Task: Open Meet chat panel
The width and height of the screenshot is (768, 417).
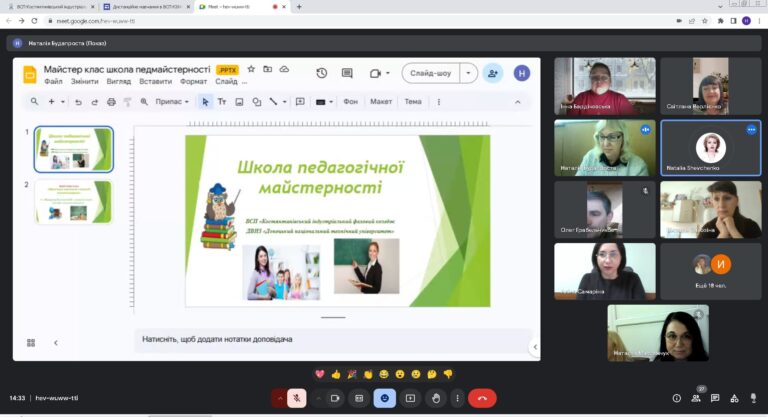Action: [x=715, y=398]
